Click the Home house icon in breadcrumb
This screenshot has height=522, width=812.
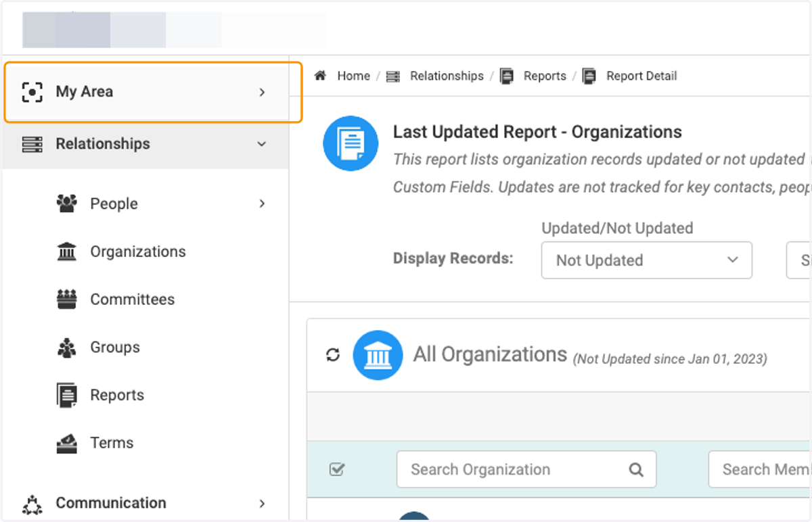321,76
